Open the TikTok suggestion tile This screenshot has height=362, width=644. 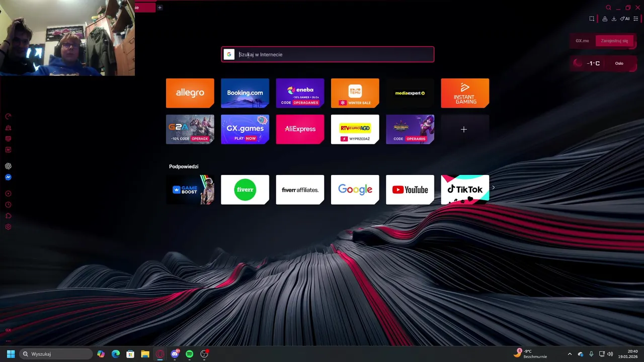[465, 190]
